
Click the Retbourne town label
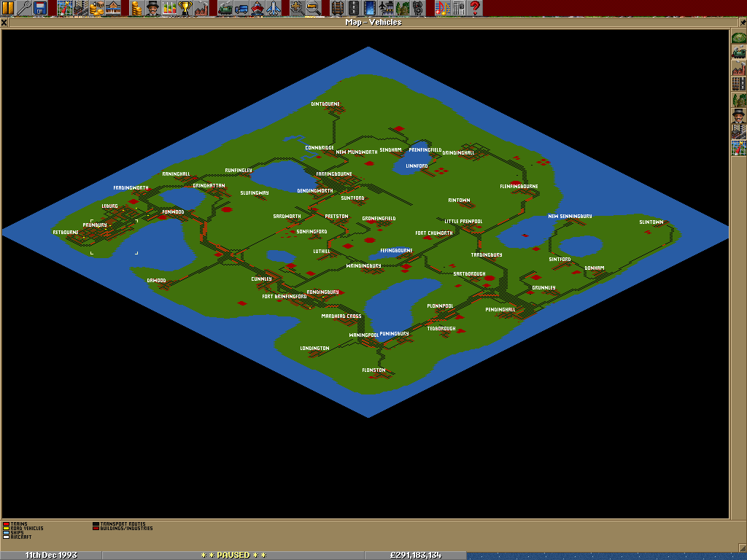click(66, 233)
